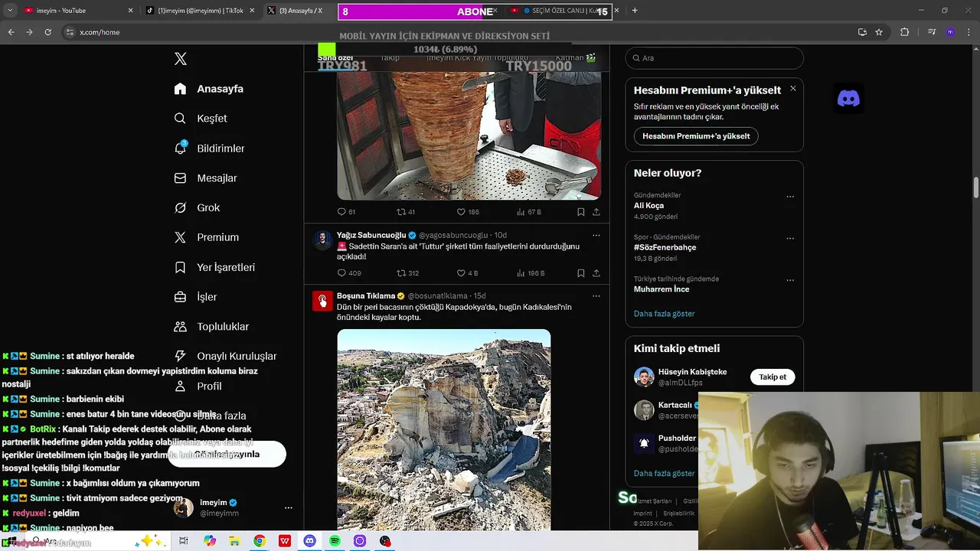Open the Muharrem İnce trending topic

click(x=661, y=289)
